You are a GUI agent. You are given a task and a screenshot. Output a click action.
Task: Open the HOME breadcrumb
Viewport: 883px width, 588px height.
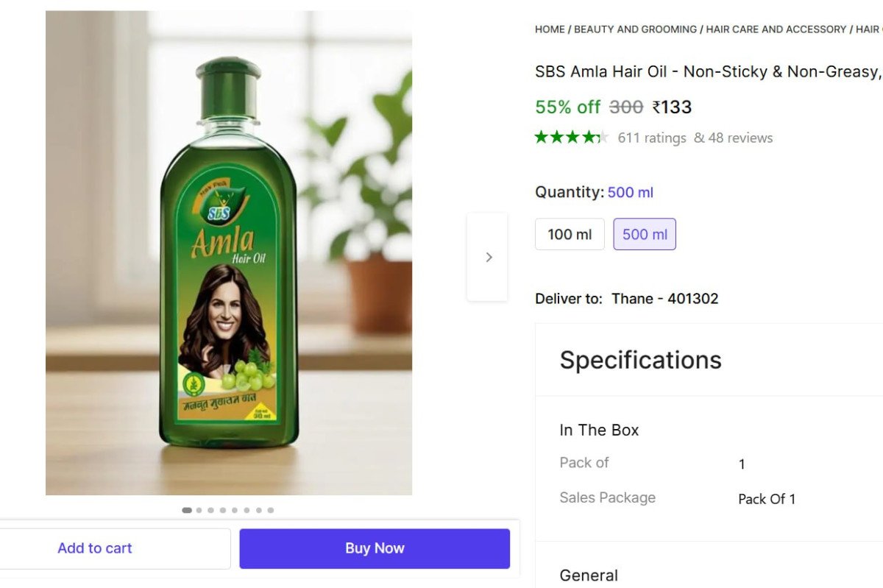[549, 29]
